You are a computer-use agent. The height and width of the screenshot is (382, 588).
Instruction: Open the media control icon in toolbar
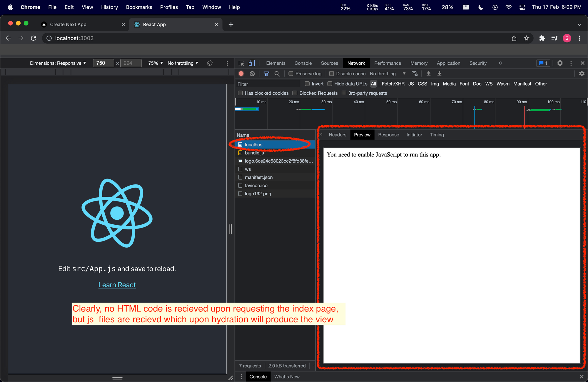tap(554, 38)
